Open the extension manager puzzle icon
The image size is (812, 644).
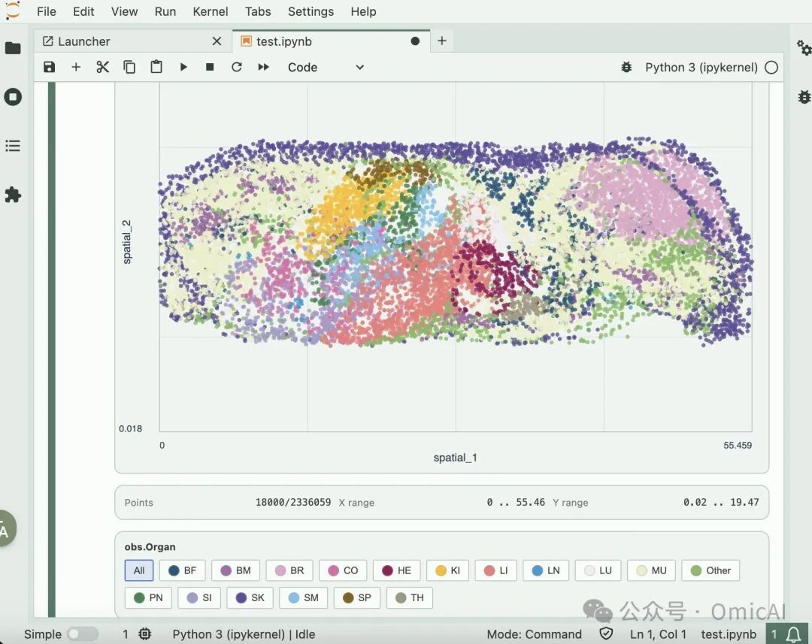13,195
